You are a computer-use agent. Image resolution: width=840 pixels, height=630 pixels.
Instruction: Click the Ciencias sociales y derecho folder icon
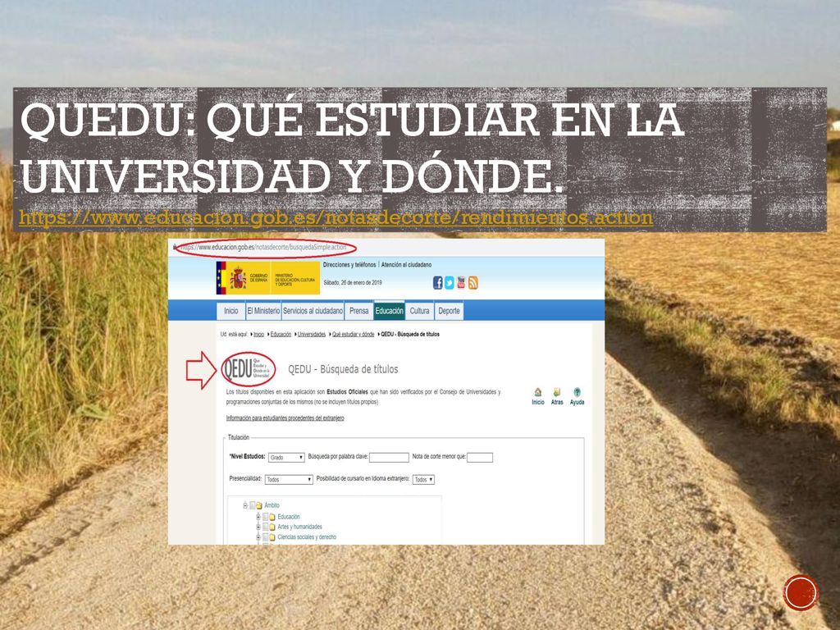click(272, 537)
